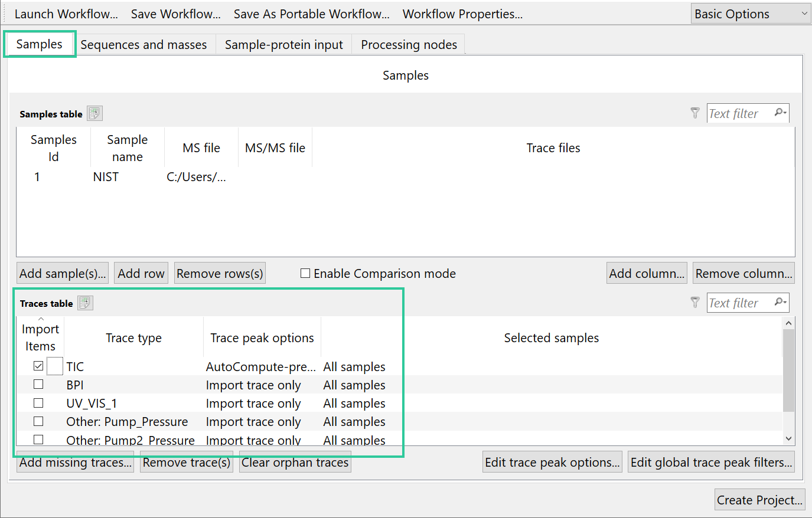Click the Samples Id cell with value 1
This screenshot has height=518, width=812.
pos(54,177)
